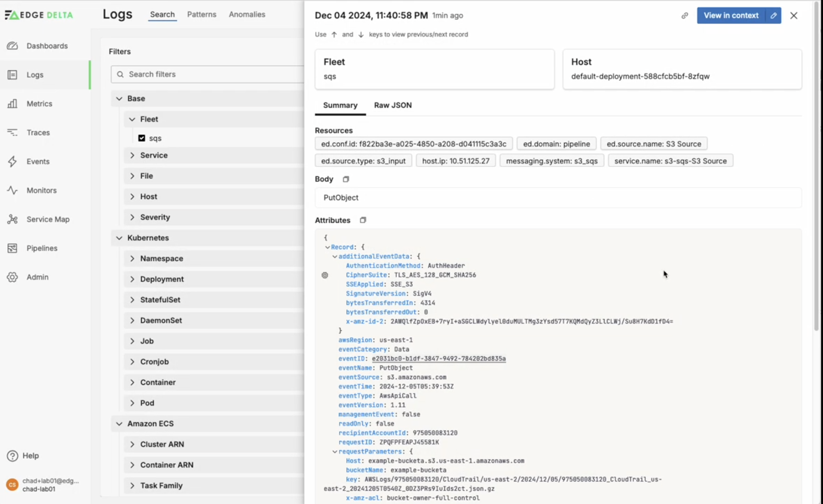Uncheck the sqs fleet checkbox
The width and height of the screenshot is (823, 504).
142,138
